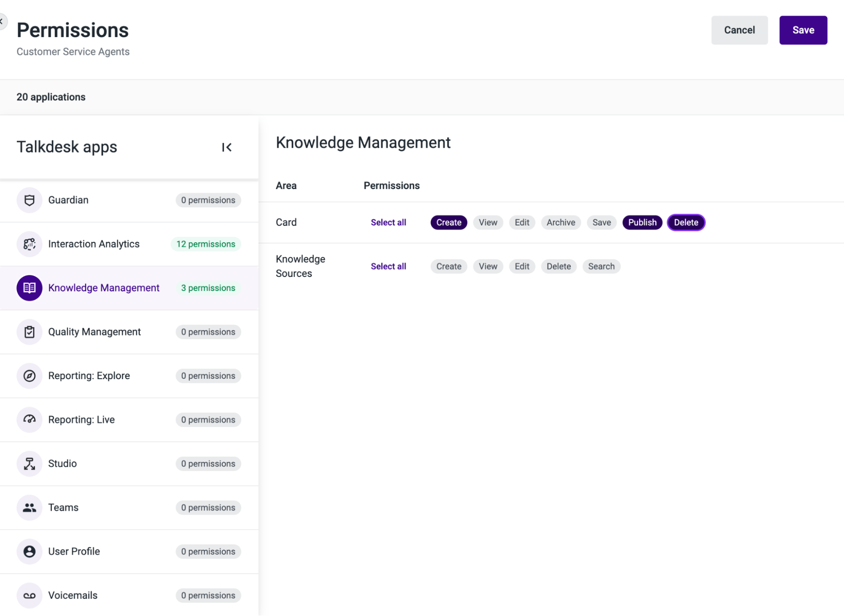This screenshot has width=844, height=616.
Task: Open Voicemails permissions
Action: [x=129, y=595]
